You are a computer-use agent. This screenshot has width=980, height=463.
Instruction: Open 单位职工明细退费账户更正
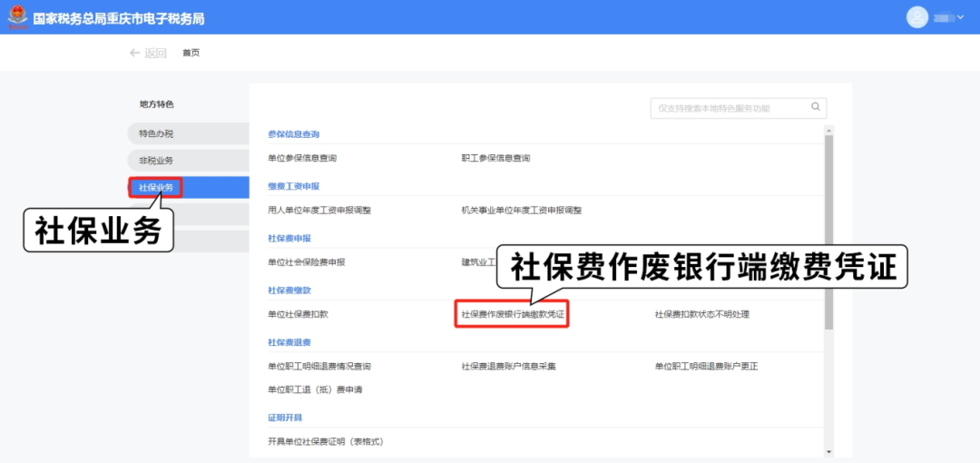click(706, 366)
